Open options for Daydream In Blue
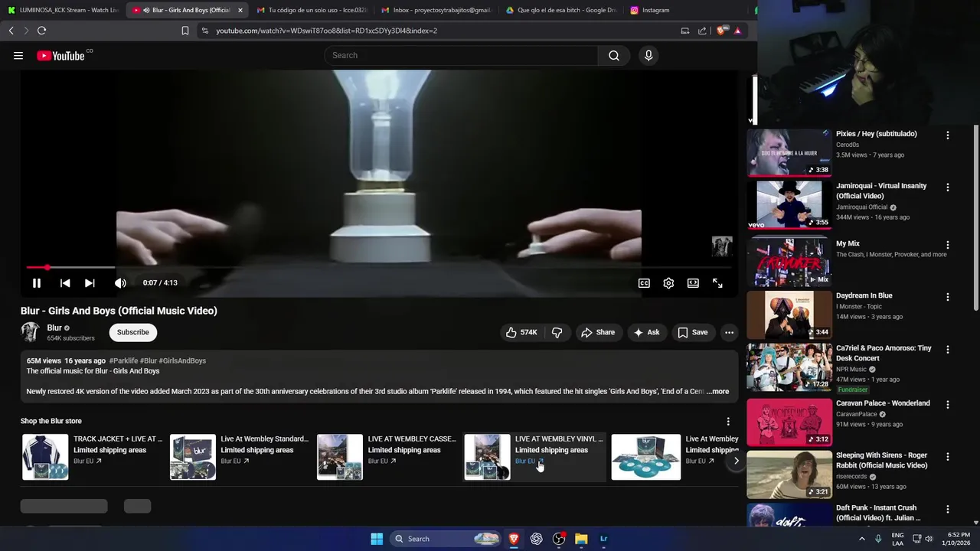Screen dimensions: 980x551 947,297
